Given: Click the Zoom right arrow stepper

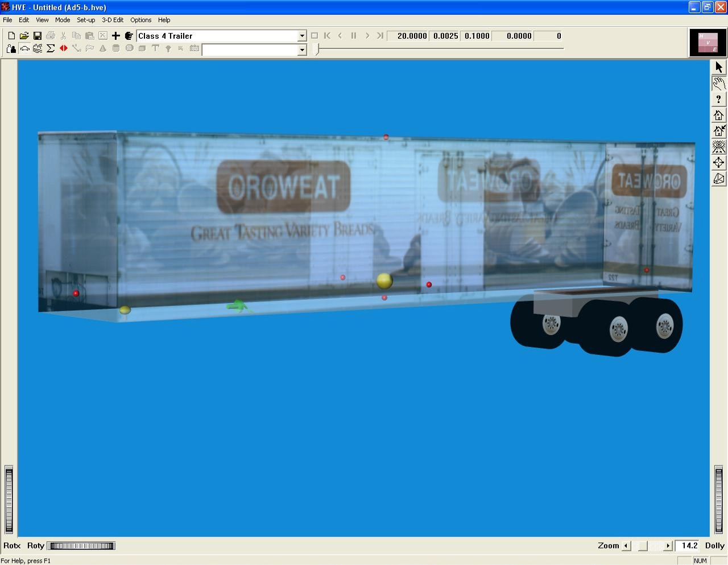Looking at the screenshot, I should [x=668, y=546].
